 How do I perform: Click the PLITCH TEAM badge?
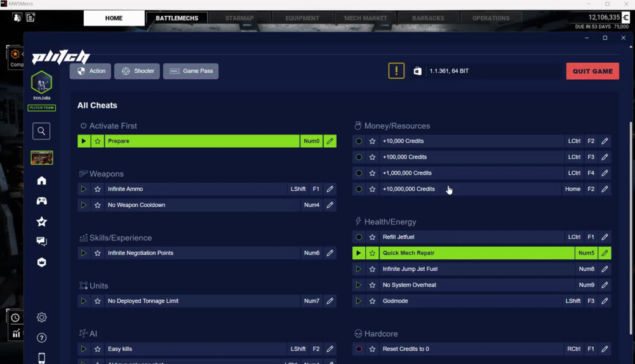(x=41, y=108)
